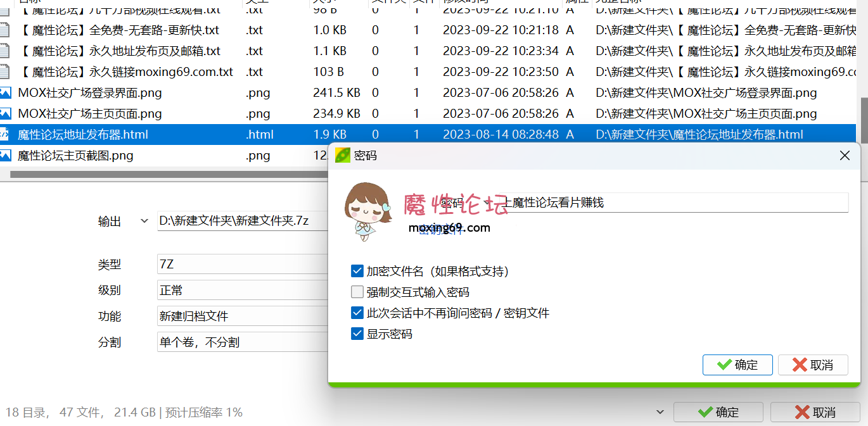
Task: Click the image icon of MOX社交广场登录界面.png
Action: pos(5,93)
